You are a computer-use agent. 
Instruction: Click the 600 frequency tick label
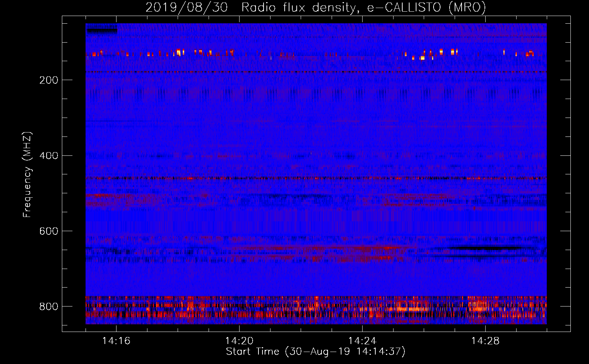49,232
